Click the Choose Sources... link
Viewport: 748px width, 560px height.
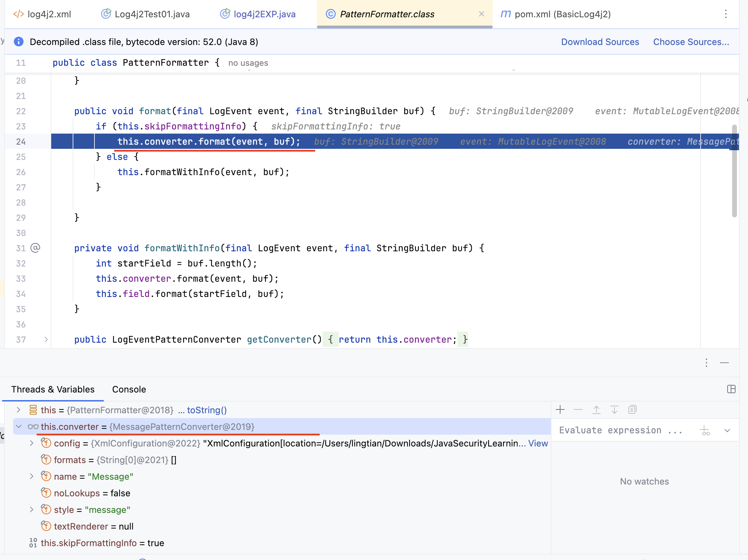pos(691,42)
